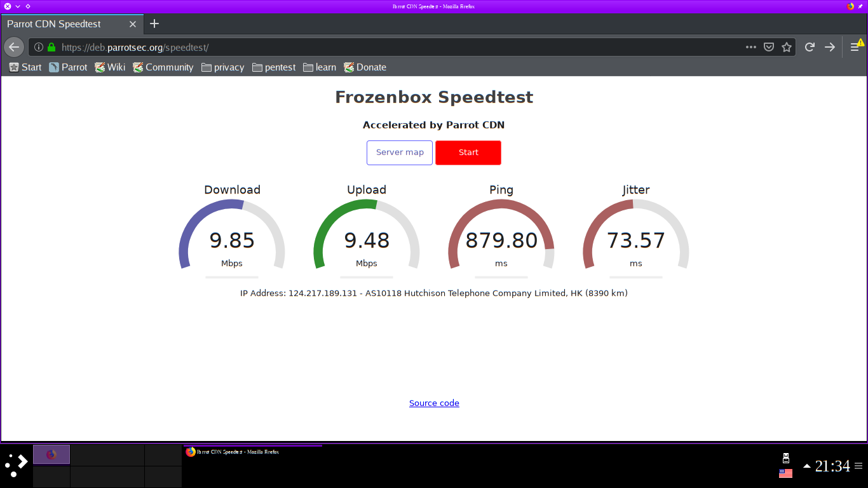Click the Frozenbox Speedtest heading
Viewport: 868px width, 488px height.
coord(434,97)
